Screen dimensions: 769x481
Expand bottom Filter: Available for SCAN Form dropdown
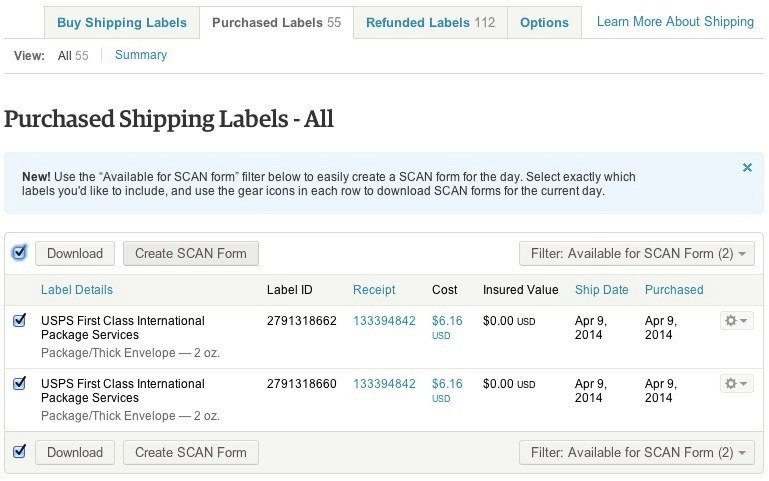[x=637, y=452]
